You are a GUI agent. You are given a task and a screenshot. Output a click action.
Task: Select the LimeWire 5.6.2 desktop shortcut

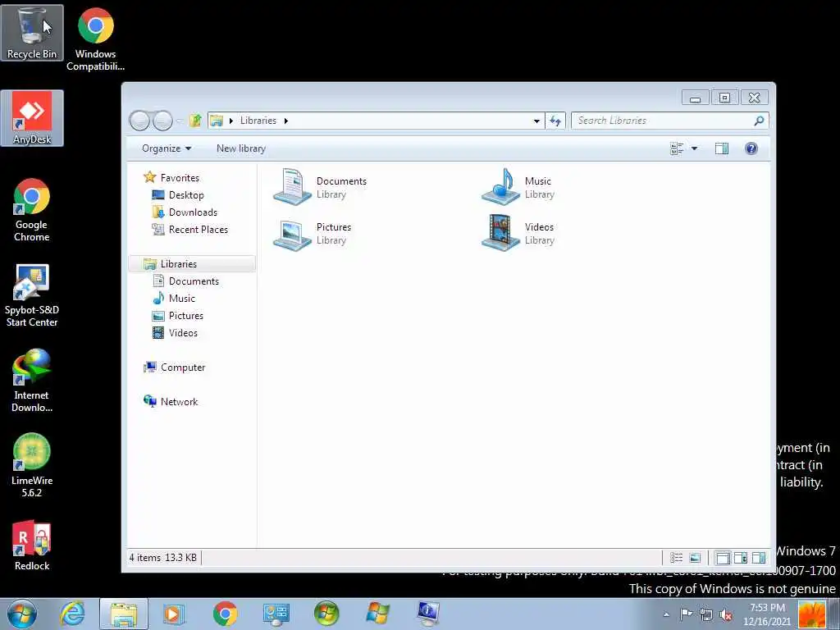pyautogui.click(x=32, y=466)
